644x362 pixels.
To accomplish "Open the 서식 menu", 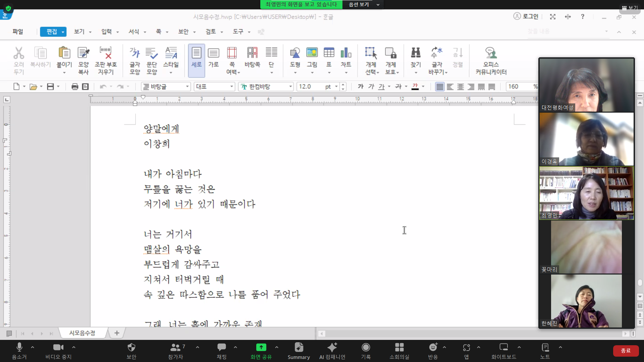I will tap(134, 32).
